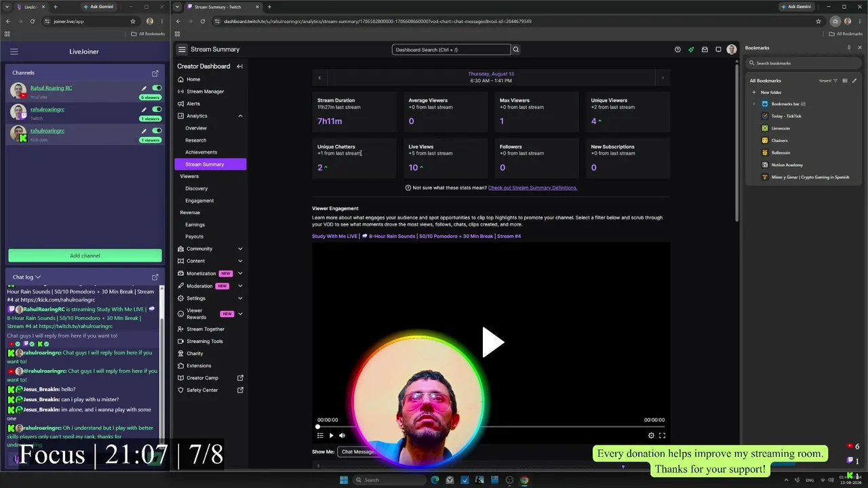Open the LiveJoiner hamburger menu
Screen dimensions: 868x488
coord(14,52)
